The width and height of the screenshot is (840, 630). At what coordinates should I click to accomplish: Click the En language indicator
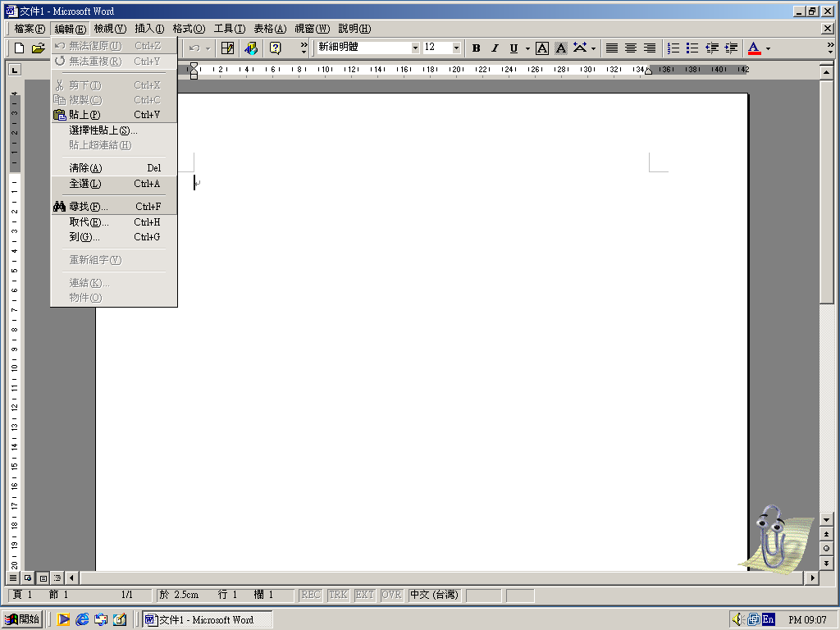click(x=768, y=619)
